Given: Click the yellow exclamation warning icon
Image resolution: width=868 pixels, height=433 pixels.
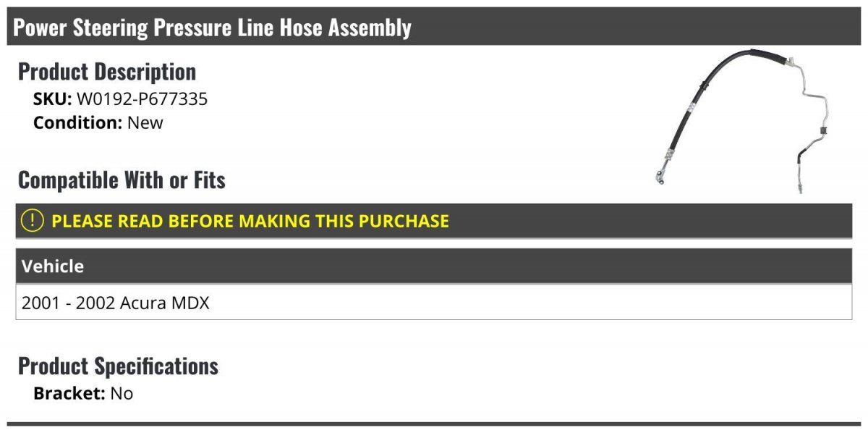Looking at the screenshot, I should point(33,221).
